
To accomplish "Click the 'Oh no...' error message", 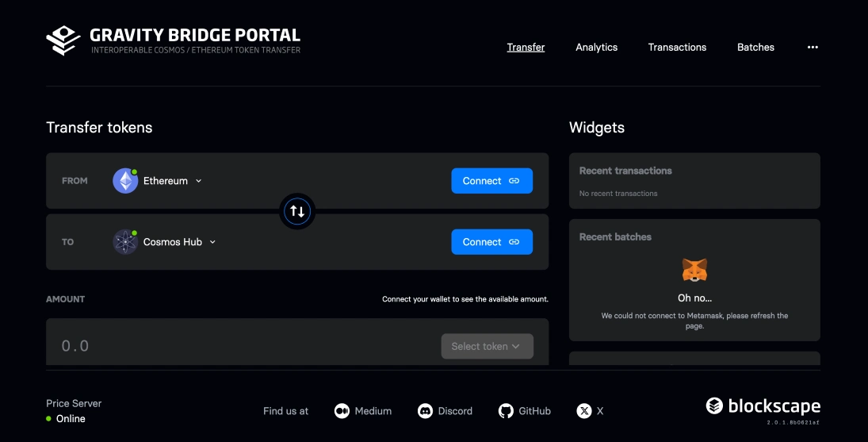I will (694, 298).
